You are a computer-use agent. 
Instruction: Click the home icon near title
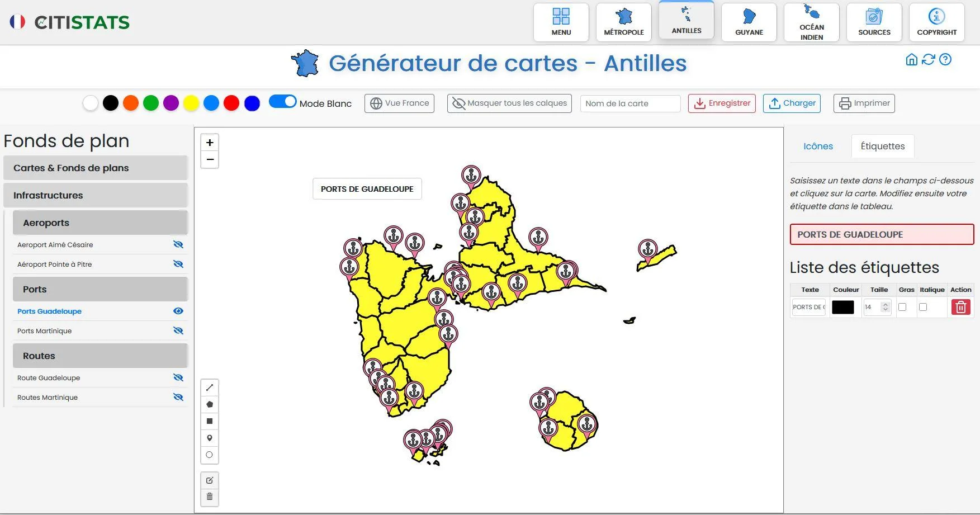pyautogui.click(x=911, y=59)
